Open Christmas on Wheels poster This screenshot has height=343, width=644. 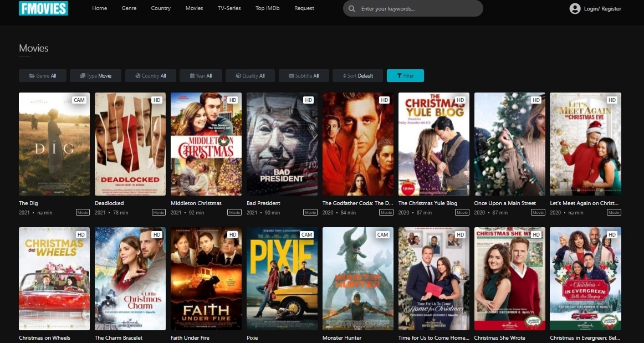(x=54, y=279)
